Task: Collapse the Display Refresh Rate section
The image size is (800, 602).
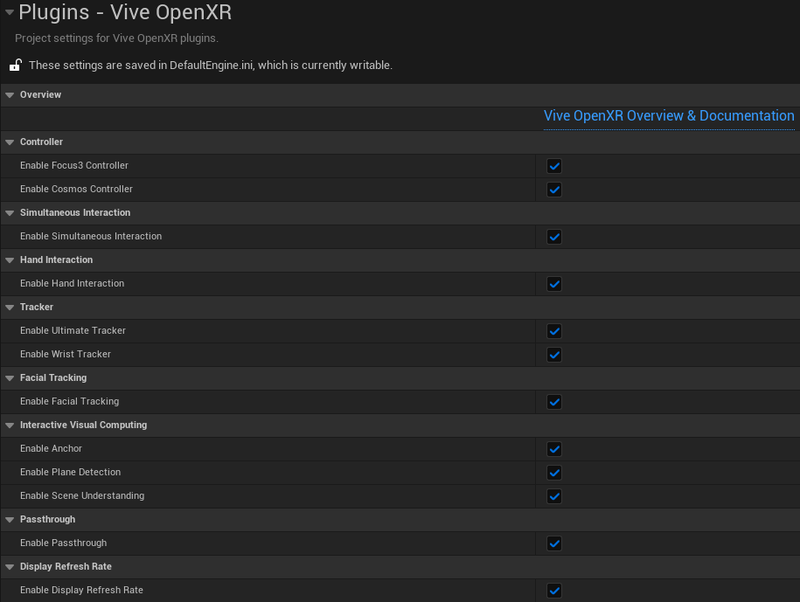Action: click(9, 567)
